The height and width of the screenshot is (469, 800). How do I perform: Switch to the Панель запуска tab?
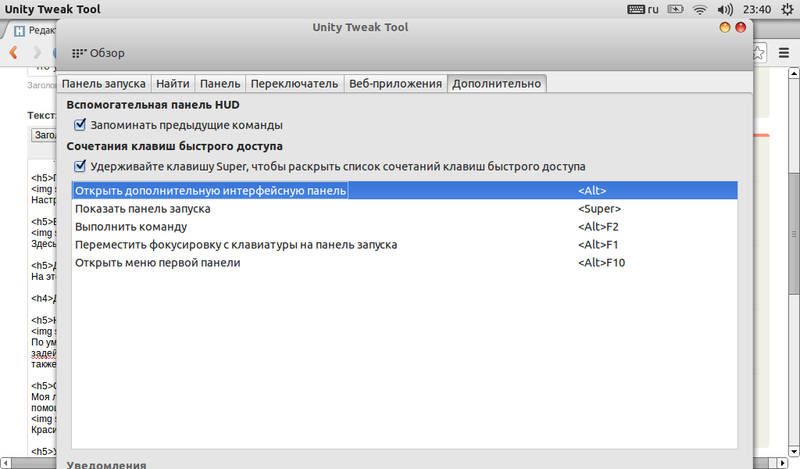tap(104, 84)
